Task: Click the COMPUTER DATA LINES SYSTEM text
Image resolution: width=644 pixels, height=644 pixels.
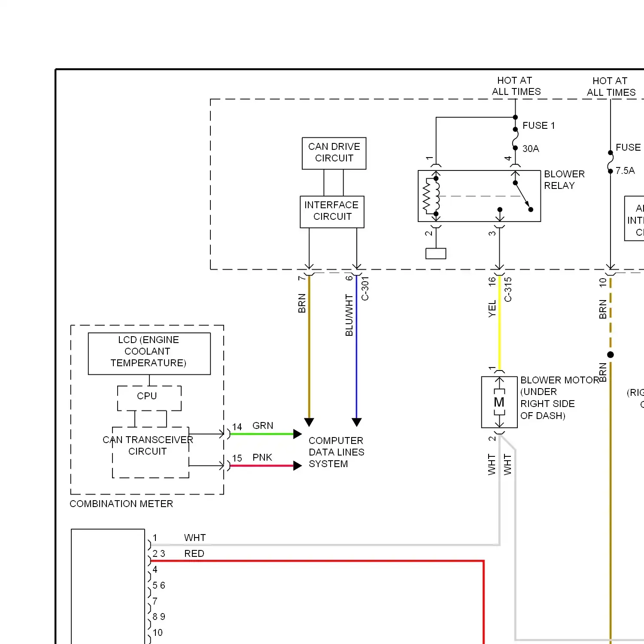Action: pos(336,453)
